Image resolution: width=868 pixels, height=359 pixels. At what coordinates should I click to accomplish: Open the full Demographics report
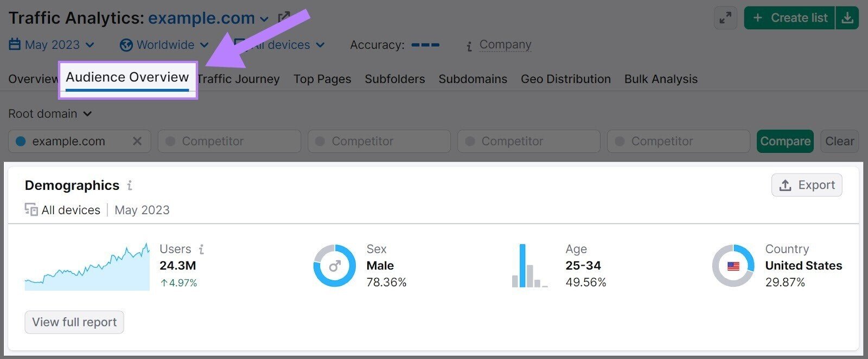74,322
